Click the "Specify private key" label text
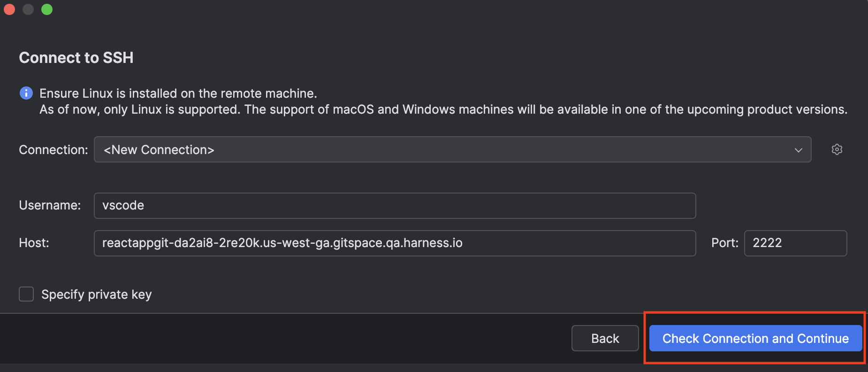This screenshot has width=868, height=372. pyautogui.click(x=96, y=294)
